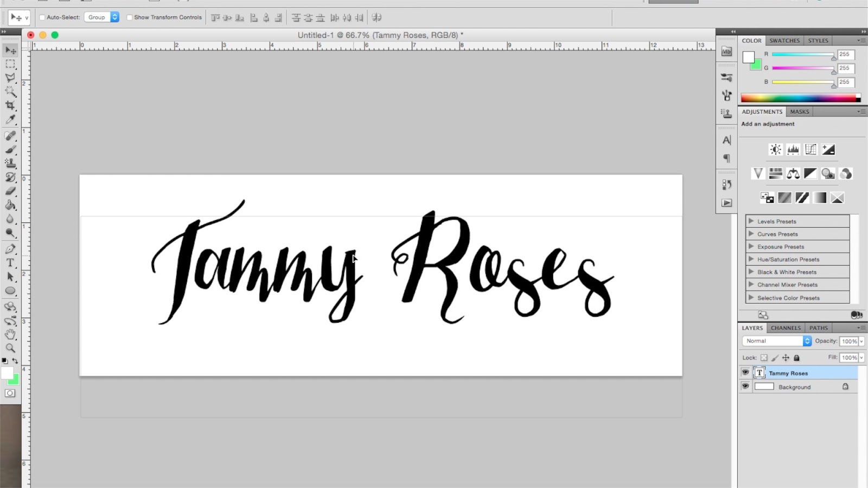The height and width of the screenshot is (488, 868).
Task: Check Show Transform Controls
Action: pos(129,17)
